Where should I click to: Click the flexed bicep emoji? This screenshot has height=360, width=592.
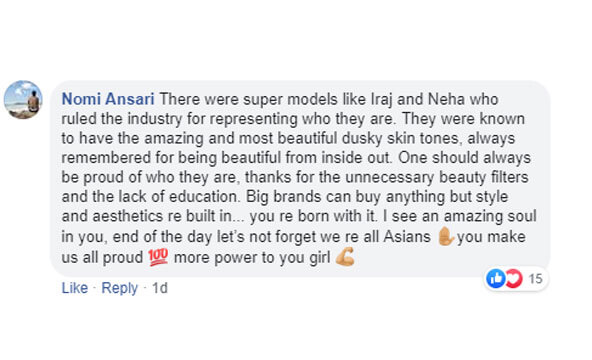coord(345,257)
